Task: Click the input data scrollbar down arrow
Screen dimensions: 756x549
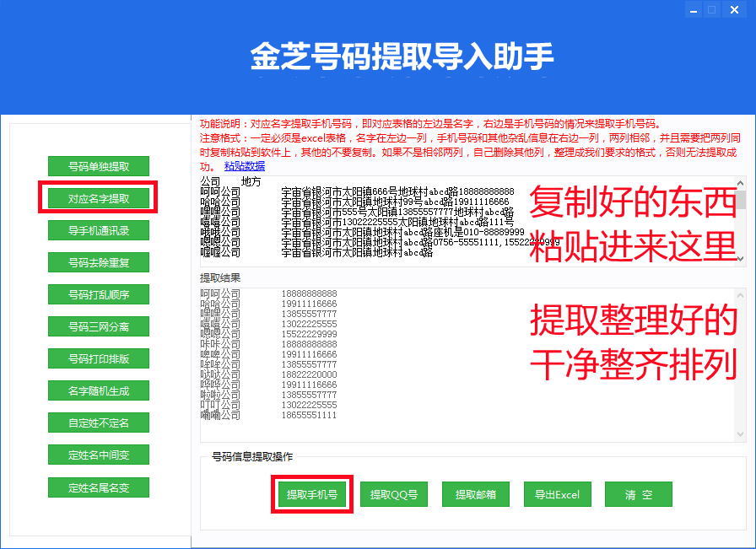Action: (x=741, y=259)
